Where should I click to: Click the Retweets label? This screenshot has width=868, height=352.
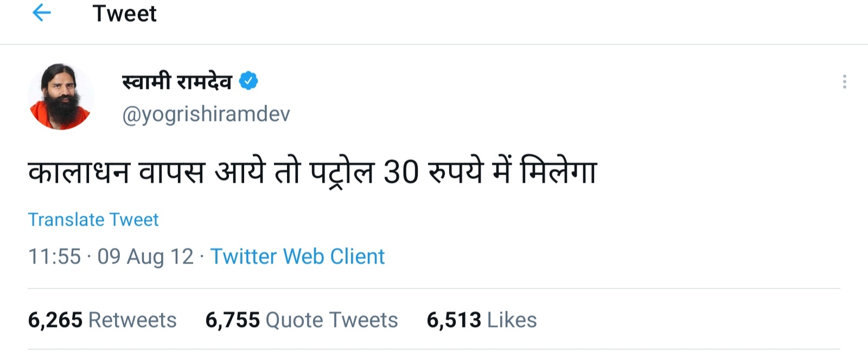pyautogui.click(x=132, y=320)
